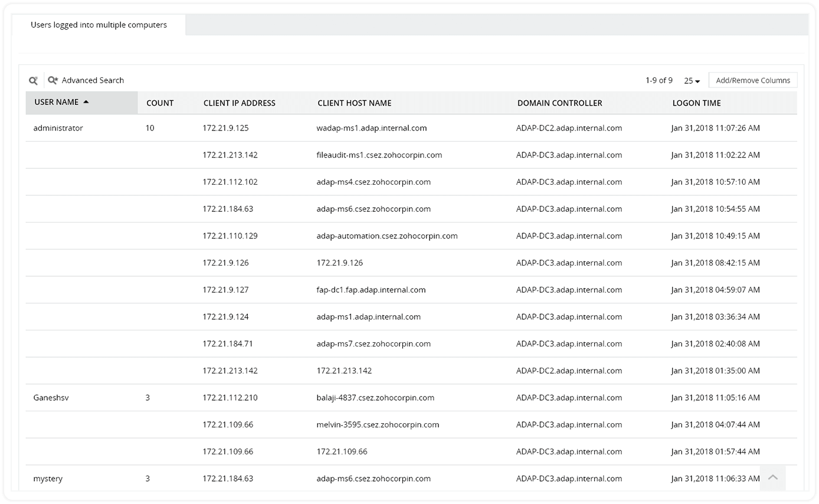Click the Add/Remove Columns button
Image resolution: width=819 pixels, height=504 pixels.
[x=753, y=80]
